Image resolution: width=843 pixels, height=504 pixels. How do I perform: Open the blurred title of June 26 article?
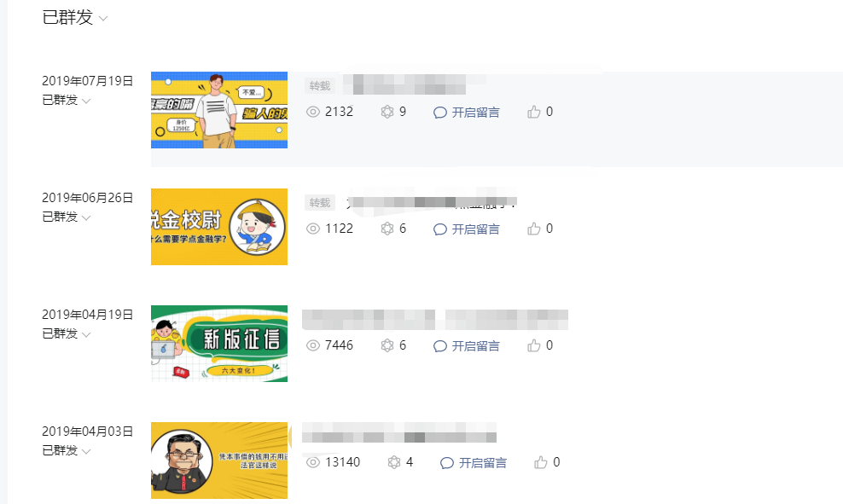(432, 202)
